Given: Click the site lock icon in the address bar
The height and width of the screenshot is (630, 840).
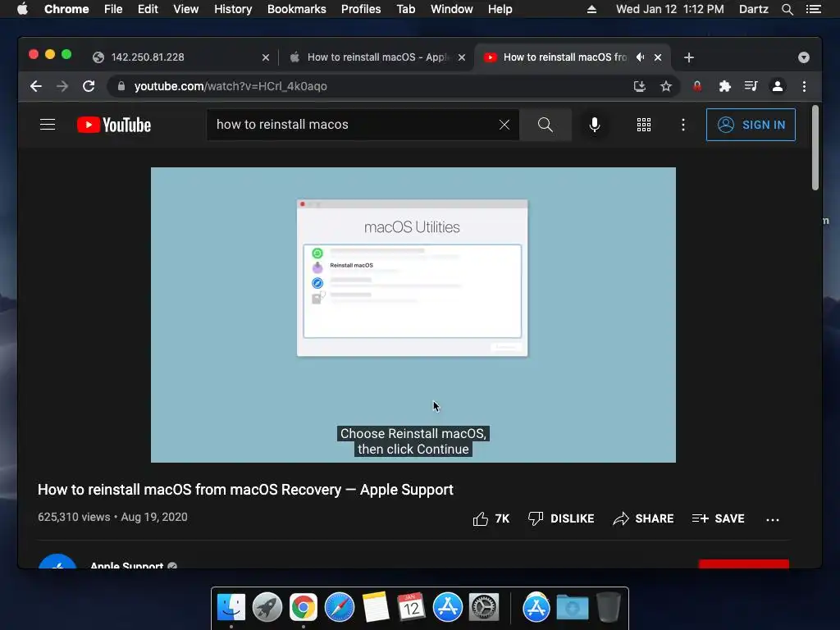Looking at the screenshot, I should (121, 86).
